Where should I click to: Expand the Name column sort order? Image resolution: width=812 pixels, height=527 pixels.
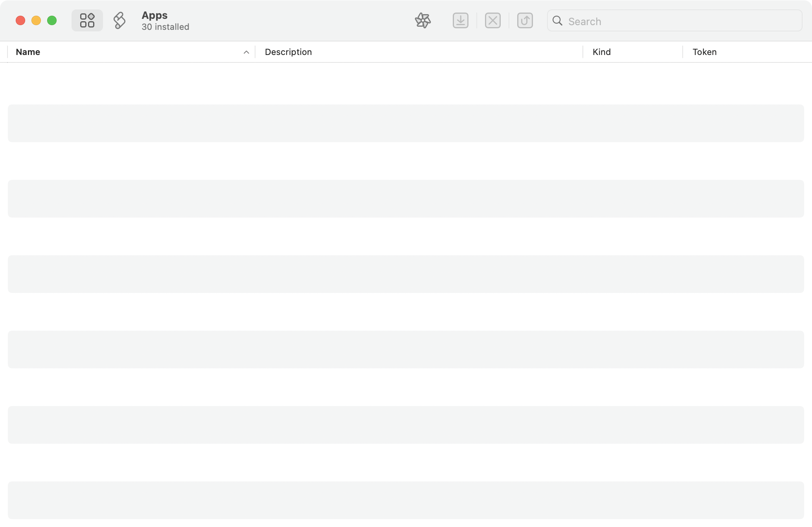[246, 52]
